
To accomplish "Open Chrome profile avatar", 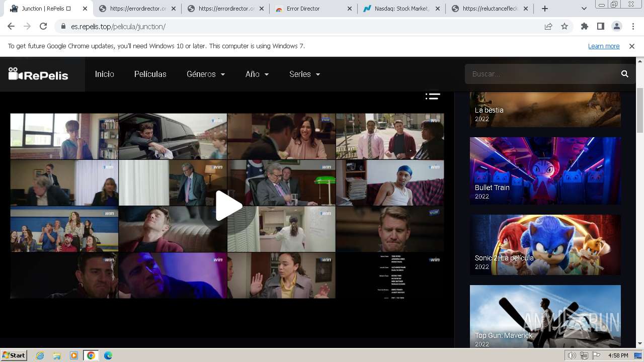I will click(616, 27).
